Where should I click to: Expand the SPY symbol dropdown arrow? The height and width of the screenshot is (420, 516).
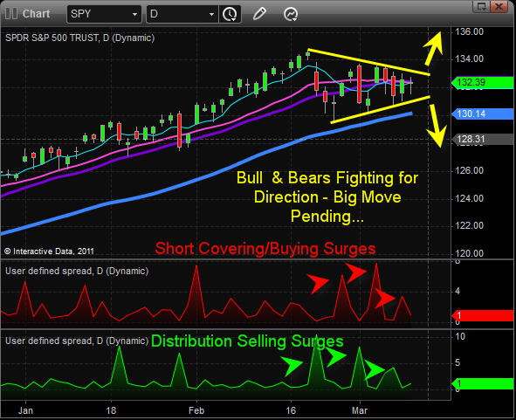tap(134, 14)
